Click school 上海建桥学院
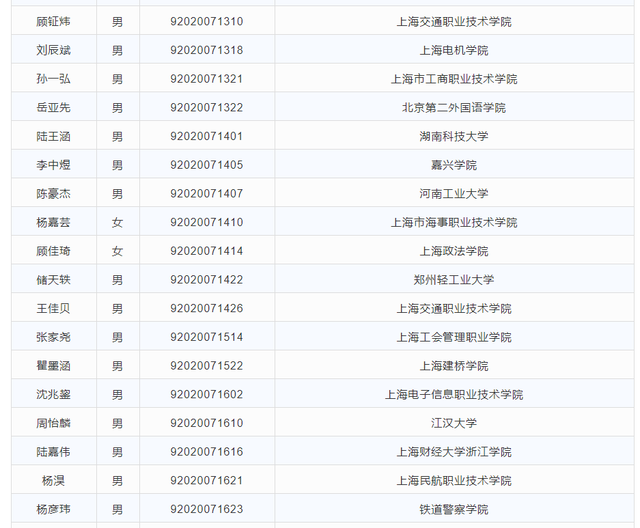Screen dimensions: 640x528 tap(454, 366)
